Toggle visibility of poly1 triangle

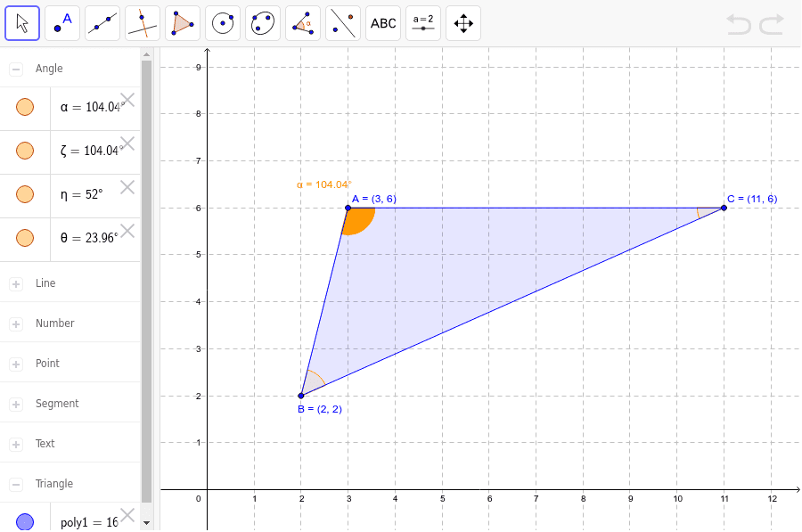click(25, 522)
